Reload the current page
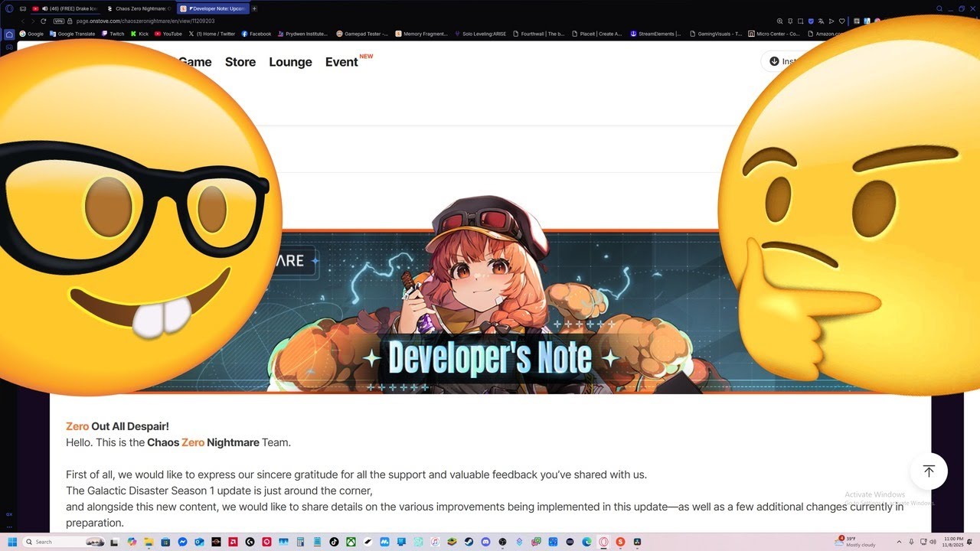 [44, 21]
